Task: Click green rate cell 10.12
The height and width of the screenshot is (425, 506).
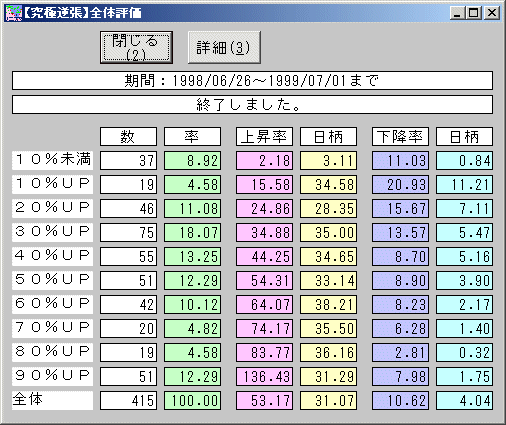Action: pos(192,304)
